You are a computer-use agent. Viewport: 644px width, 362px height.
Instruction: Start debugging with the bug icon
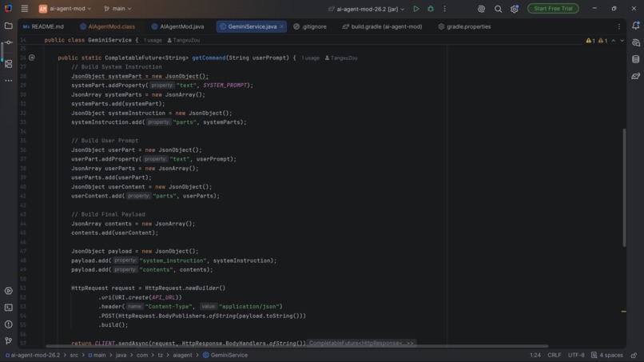point(431,9)
